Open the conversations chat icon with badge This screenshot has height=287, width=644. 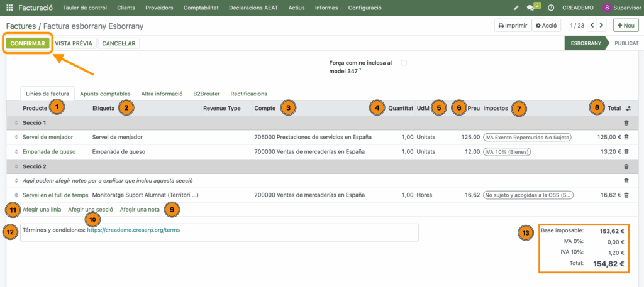tap(532, 8)
